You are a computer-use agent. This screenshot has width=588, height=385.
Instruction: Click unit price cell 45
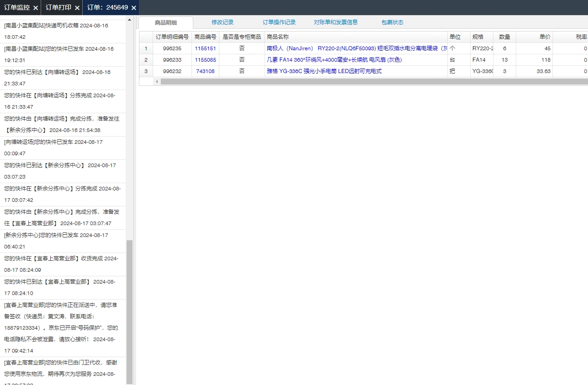(534, 48)
